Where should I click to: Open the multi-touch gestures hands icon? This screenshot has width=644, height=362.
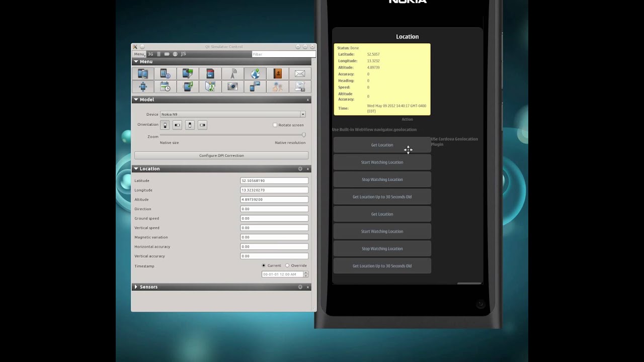[277, 86]
